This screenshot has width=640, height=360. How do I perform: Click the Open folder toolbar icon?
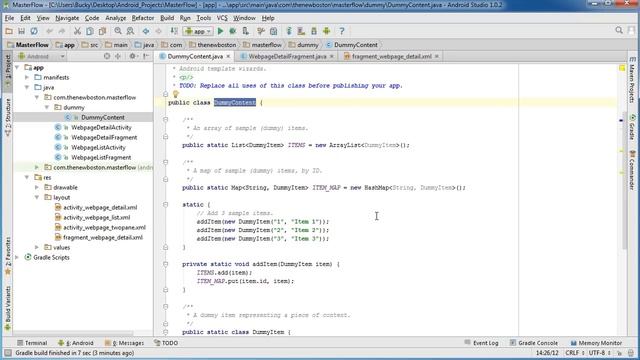click(9, 31)
